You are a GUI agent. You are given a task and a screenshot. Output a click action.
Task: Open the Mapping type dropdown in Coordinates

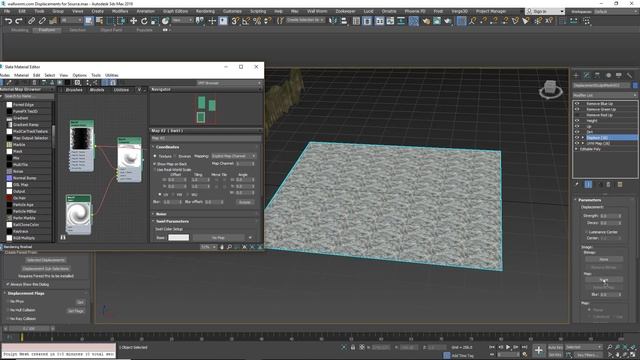pos(233,156)
